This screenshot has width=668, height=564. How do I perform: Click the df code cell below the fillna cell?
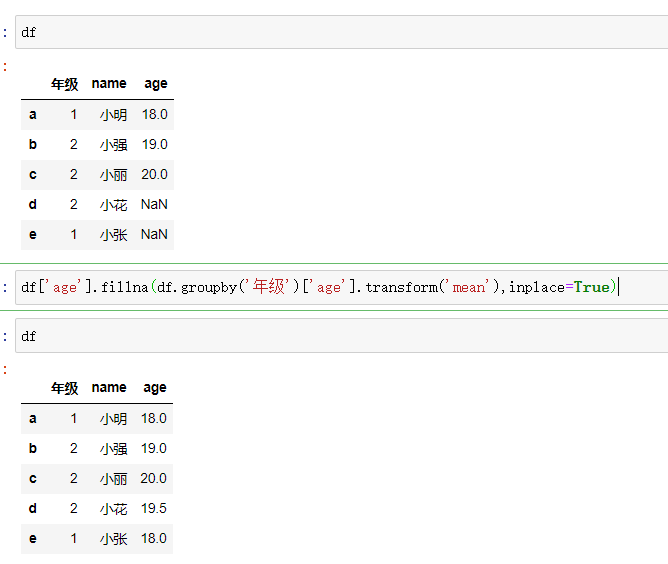coord(342,336)
